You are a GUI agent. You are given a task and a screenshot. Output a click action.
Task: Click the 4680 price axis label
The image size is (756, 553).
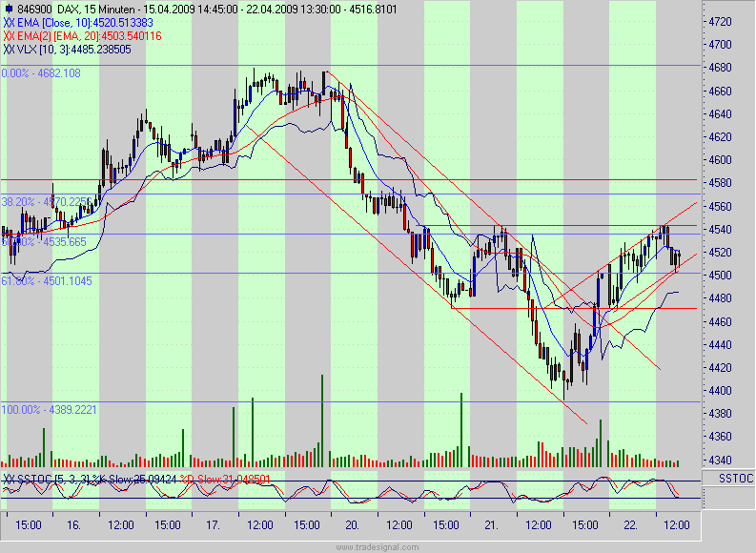[721, 68]
